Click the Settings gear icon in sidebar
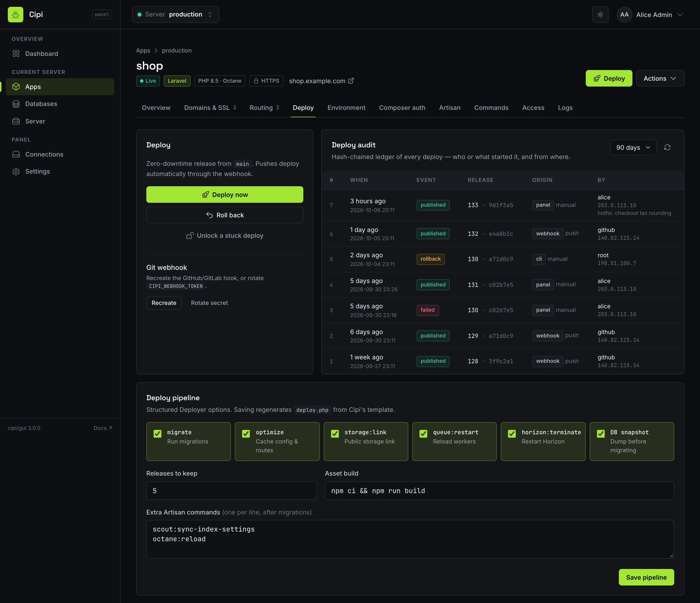This screenshot has height=603, width=700. (x=16, y=171)
